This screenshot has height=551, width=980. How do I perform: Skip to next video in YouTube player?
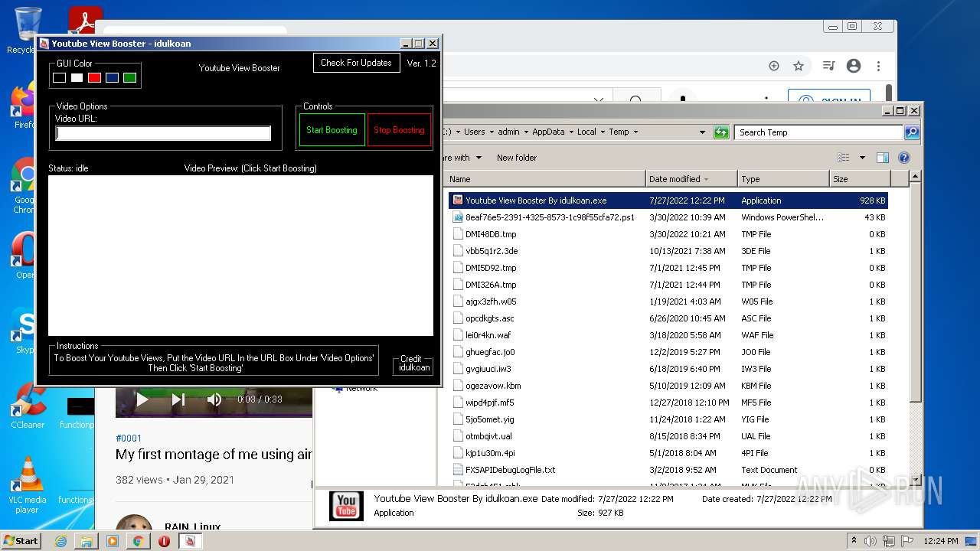(x=178, y=399)
